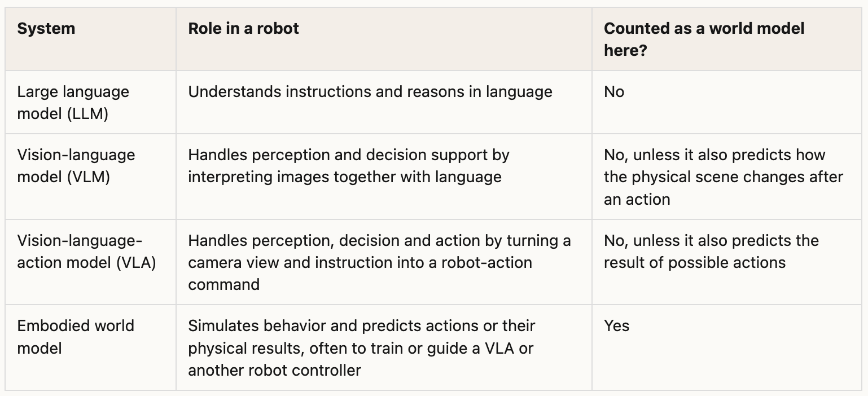Click the 'Role in a robot' column header
Image resolution: width=868 pixels, height=396 pixels.
click(243, 29)
